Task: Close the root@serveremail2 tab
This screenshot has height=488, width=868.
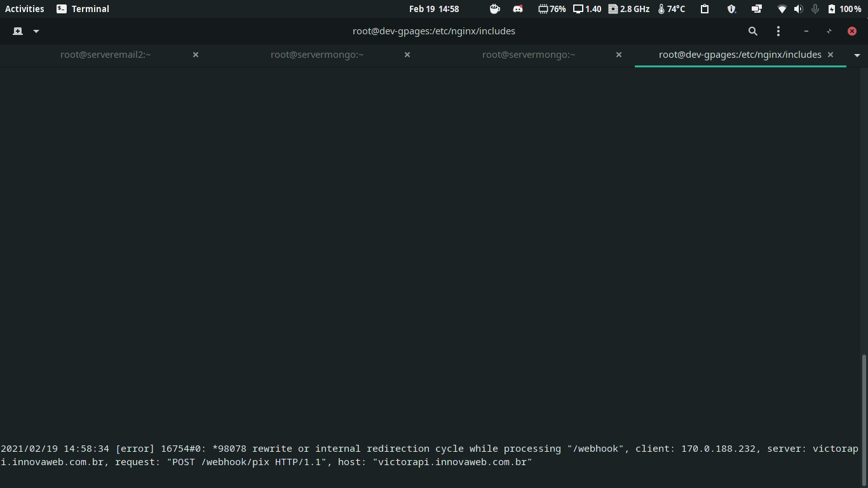Action: click(x=196, y=55)
